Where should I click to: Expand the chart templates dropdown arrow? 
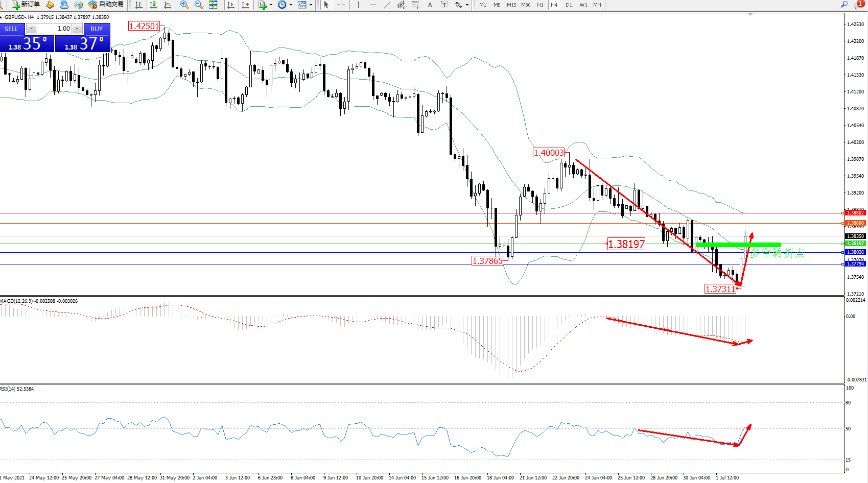[x=311, y=5]
